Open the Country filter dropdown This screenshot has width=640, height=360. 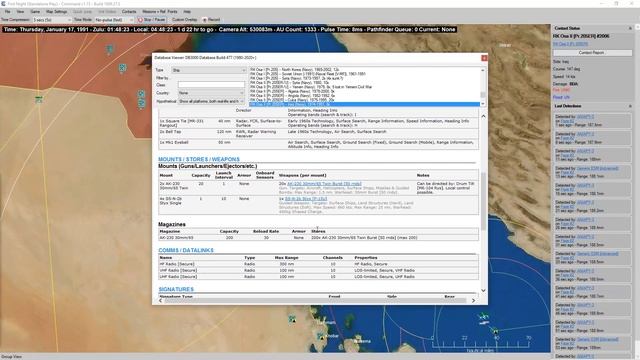(211, 93)
